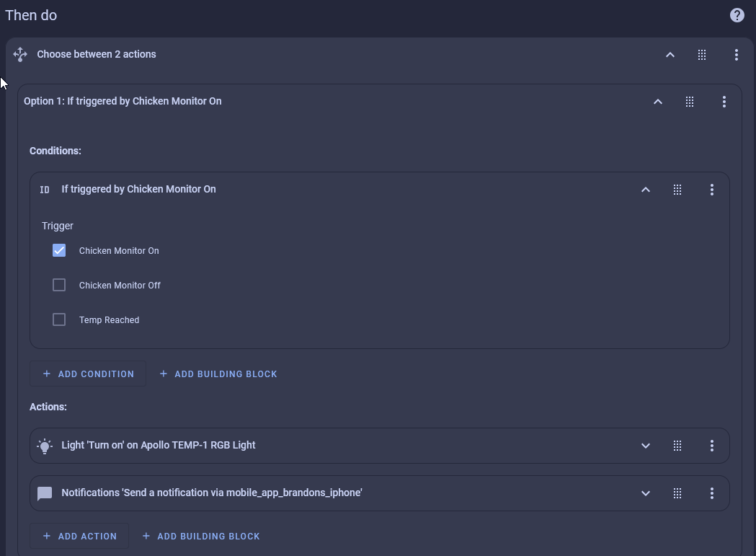Click the light bulb icon on Light action
This screenshot has width=756, height=556.
45,446
